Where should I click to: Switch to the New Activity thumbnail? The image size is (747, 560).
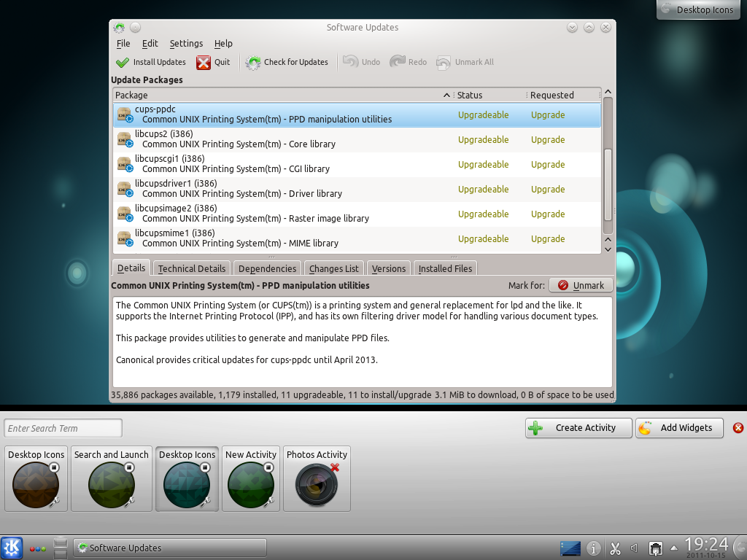click(251, 478)
